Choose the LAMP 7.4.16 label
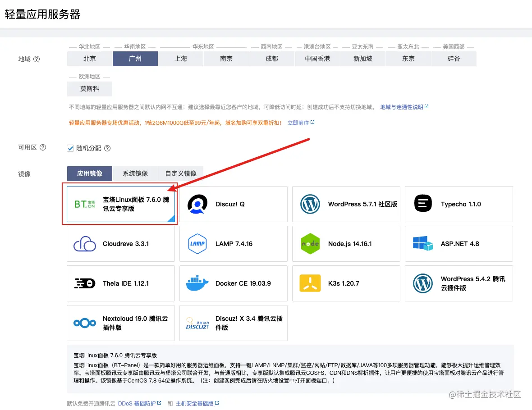The image size is (532, 410). (x=234, y=244)
